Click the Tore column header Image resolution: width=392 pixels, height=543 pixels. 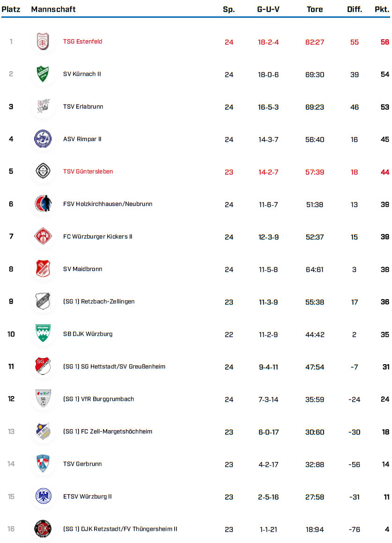tap(314, 9)
